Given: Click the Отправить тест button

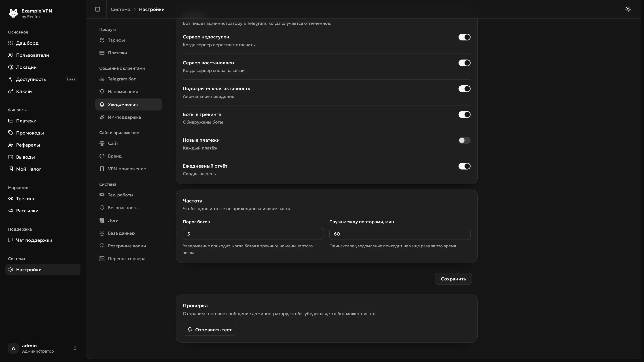Looking at the screenshot, I should click(x=209, y=330).
